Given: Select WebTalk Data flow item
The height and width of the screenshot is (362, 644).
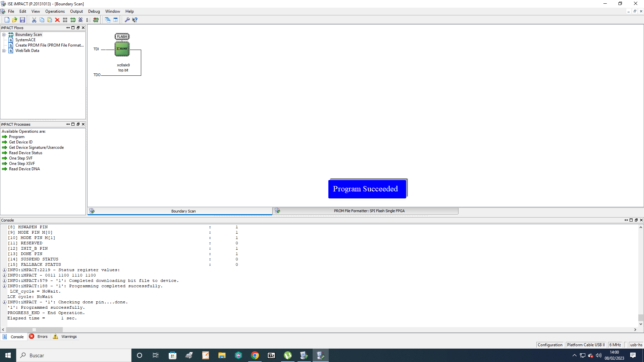Looking at the screenshot, I should pos(27,51).
